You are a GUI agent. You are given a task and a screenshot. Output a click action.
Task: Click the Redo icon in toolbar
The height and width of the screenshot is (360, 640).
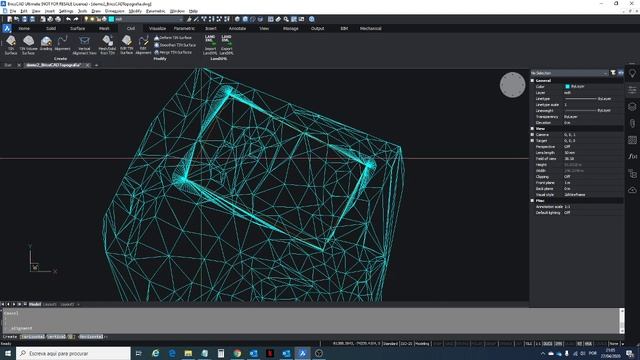(76, 19)
